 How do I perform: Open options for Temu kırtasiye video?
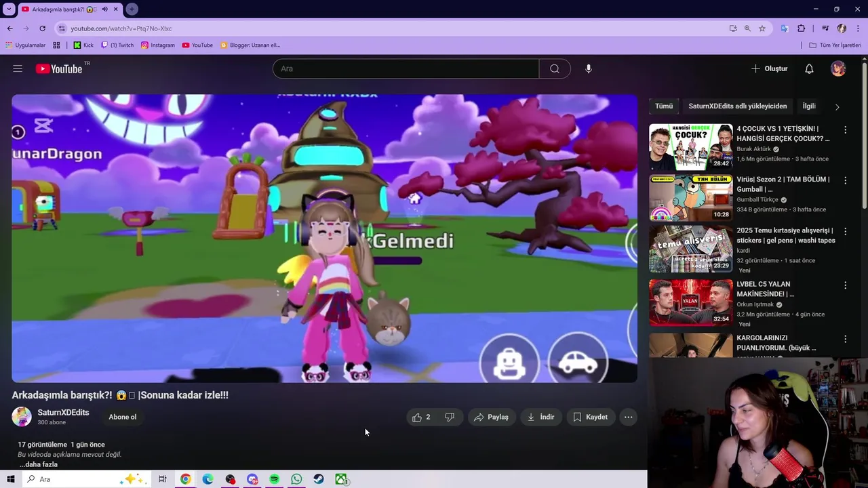(845, 231)
